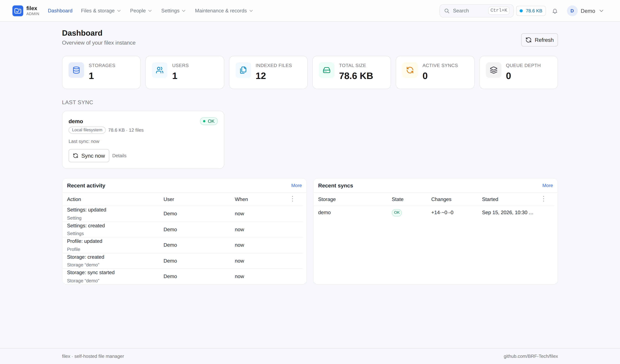Focus the Search input field
The height and width of the screenshot is (364, 620).
476,11
